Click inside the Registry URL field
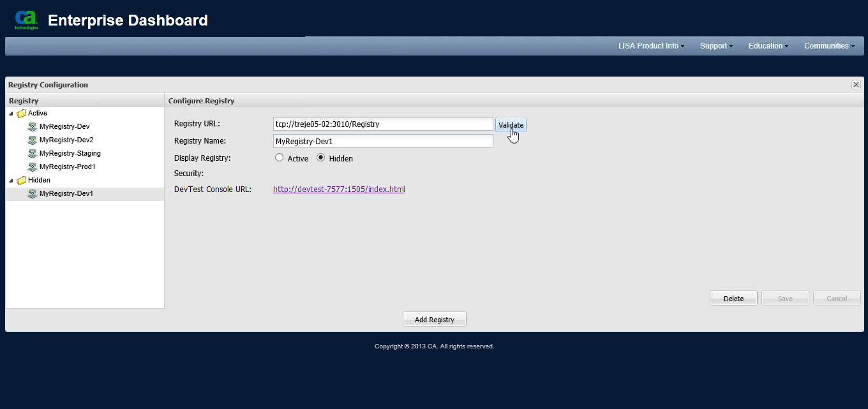 (383, 124)
